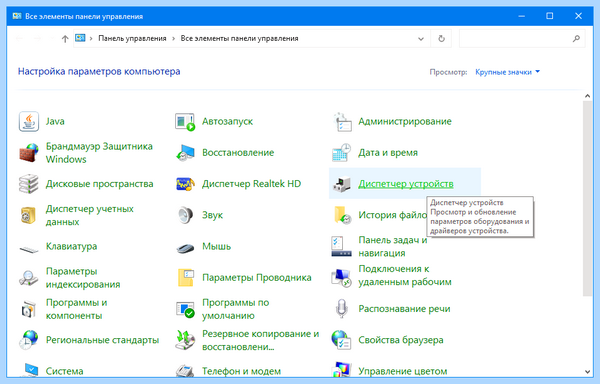Expand the address bar history dropdown arrow

(x=421, y=39)
